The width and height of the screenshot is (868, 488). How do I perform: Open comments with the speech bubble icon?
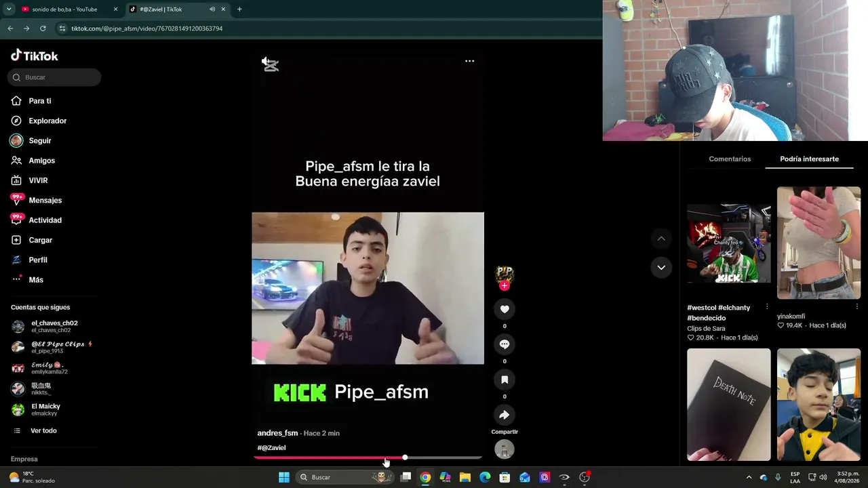coord(505,344)
